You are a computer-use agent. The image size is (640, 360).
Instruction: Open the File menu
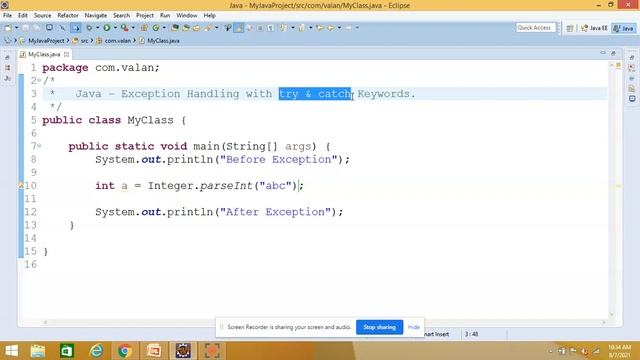(x=7, y=16)
